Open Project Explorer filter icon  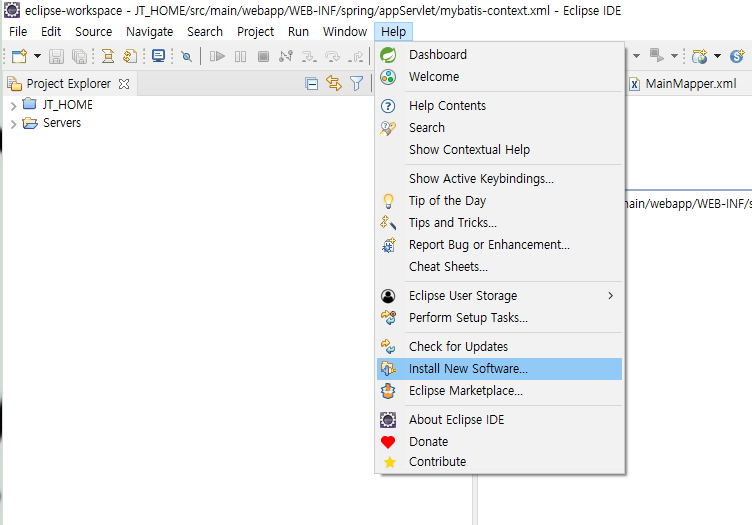[356, 84]
